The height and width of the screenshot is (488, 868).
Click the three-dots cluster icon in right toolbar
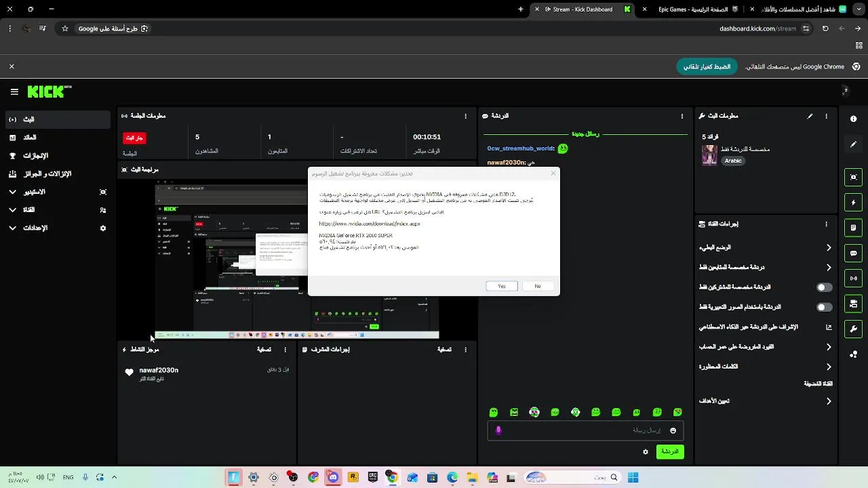tap(853, 354)
